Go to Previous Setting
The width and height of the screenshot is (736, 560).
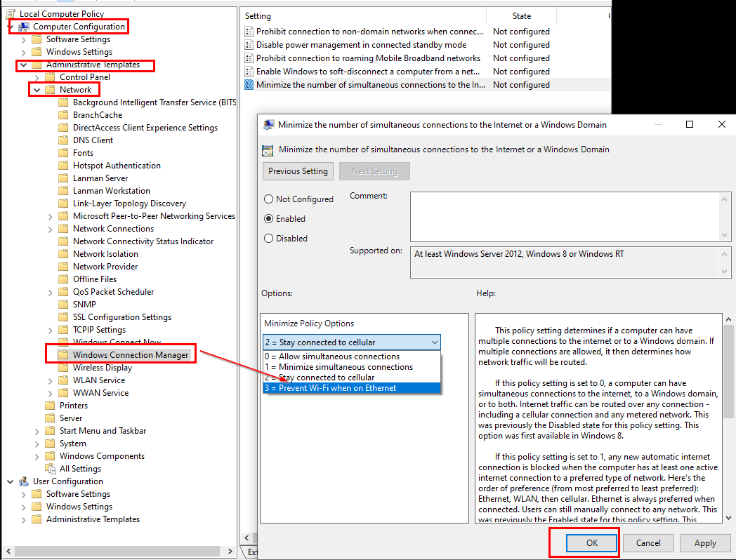[298, 171]
